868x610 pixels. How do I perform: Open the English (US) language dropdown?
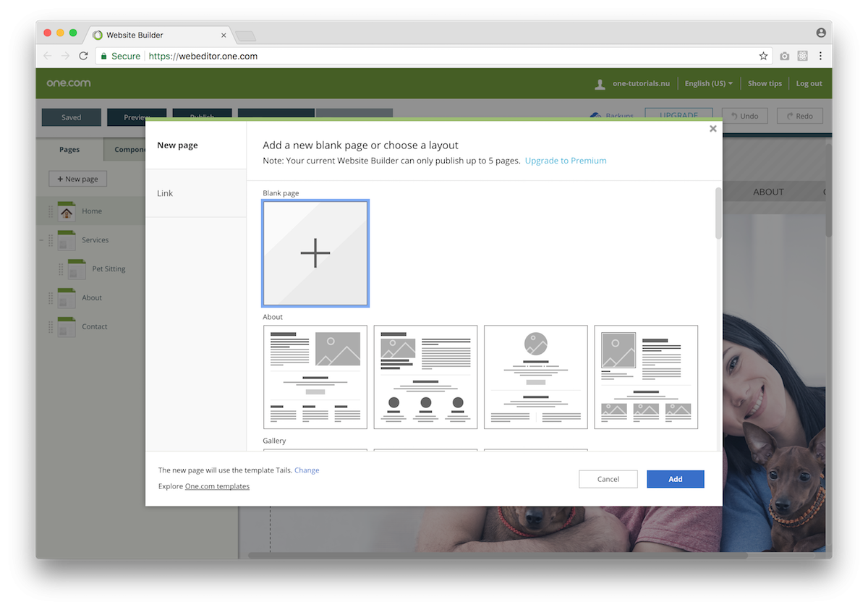tap(709, 83)
